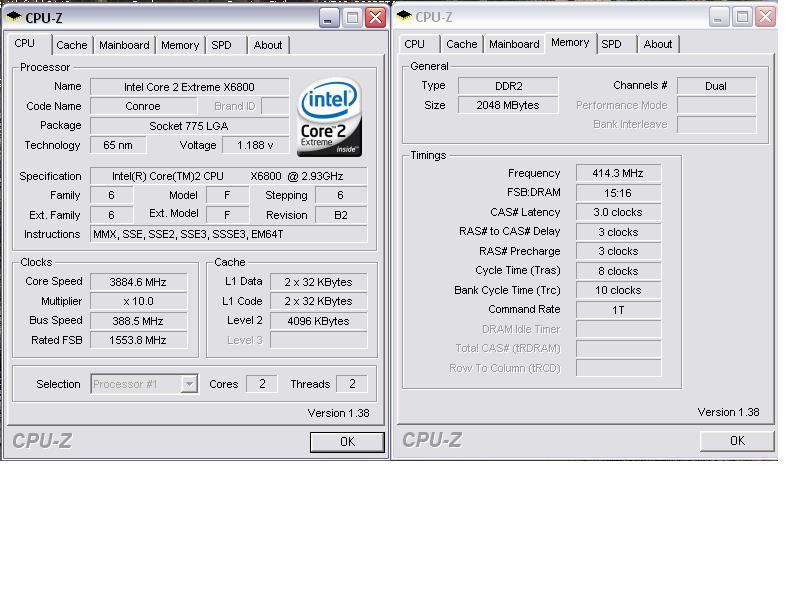This screenshot has width=800, height=600.
Task: Click the Cycle Time (Tras) value '8 clocks'
Action: click(618, 271)
